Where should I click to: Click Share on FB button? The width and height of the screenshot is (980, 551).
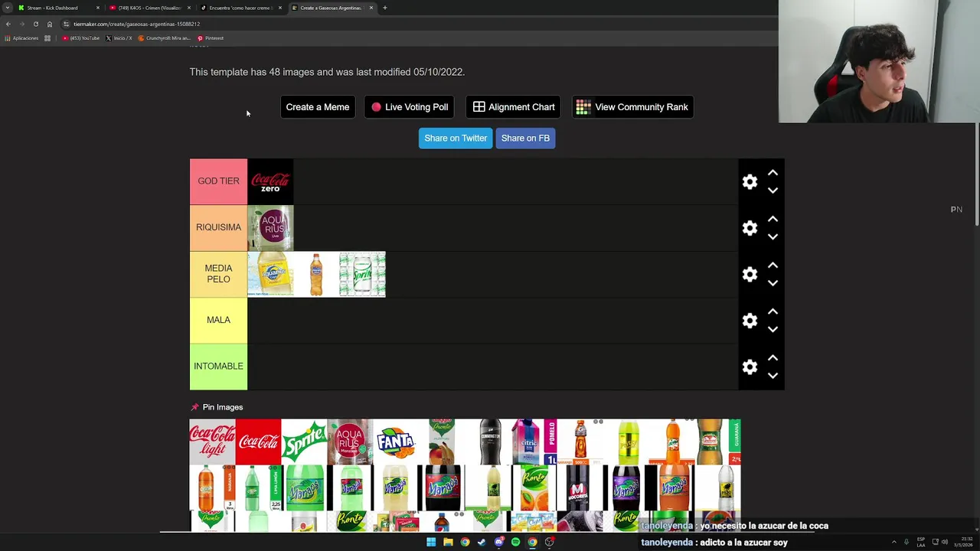click(525, 139)
